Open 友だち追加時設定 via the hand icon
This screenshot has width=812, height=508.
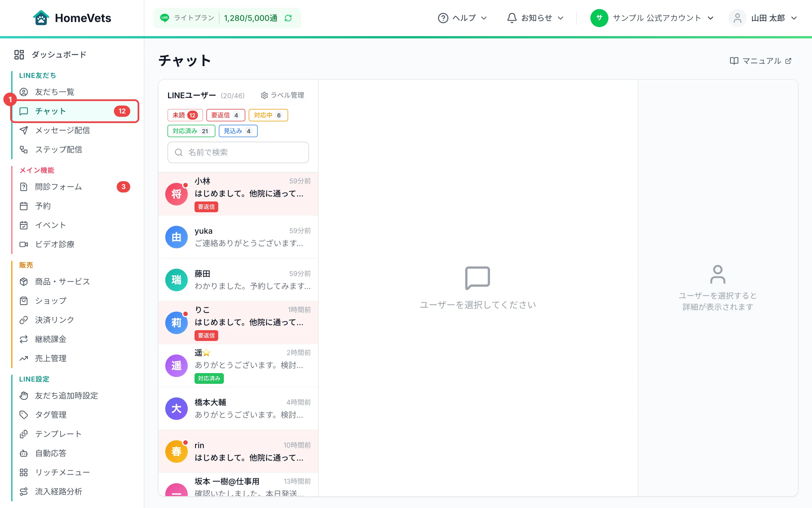coord(23,395)
